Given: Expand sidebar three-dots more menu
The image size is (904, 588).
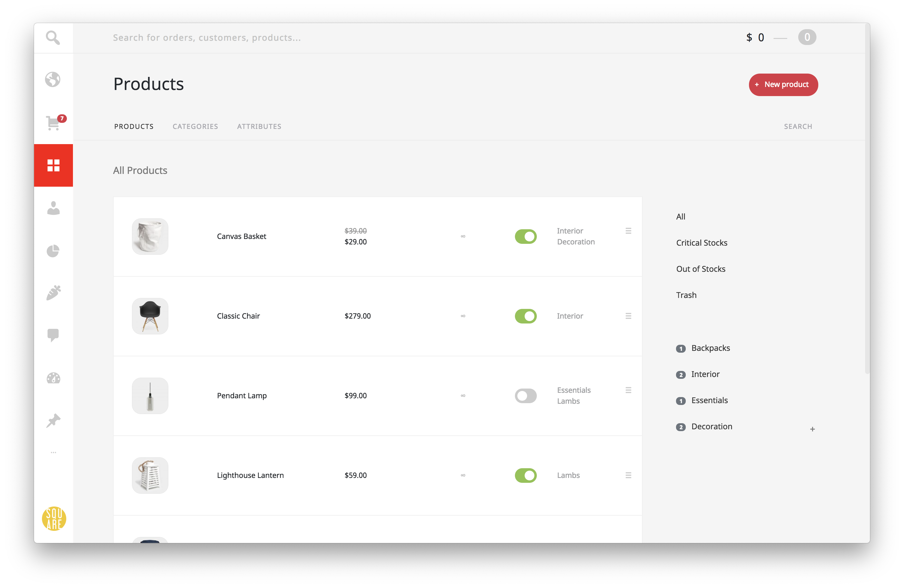Looking at the screenshot, I should [x=53, y=452].
